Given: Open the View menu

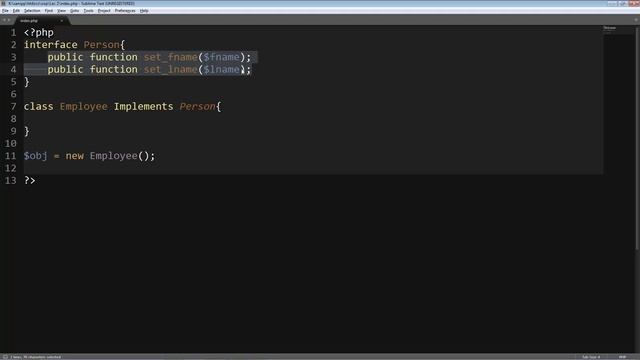Looking at the screenshot, I should click(61, 11).
